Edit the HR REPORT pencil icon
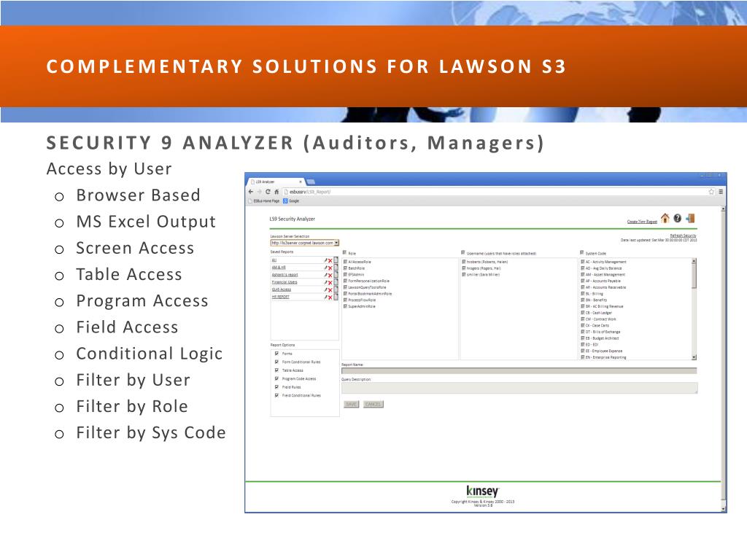The width and height of the screenshot is (747, 560). click(x=326, y=297)
